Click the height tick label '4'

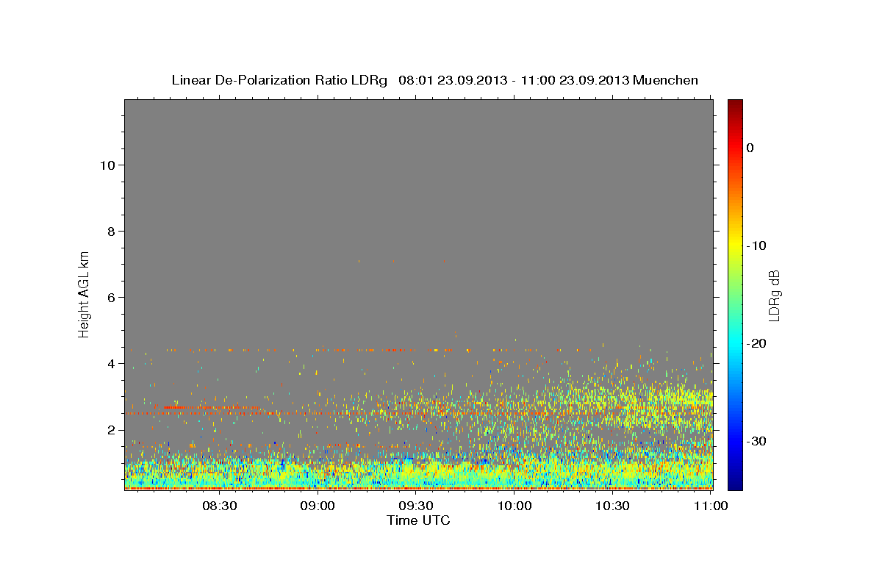click(111, 363)
